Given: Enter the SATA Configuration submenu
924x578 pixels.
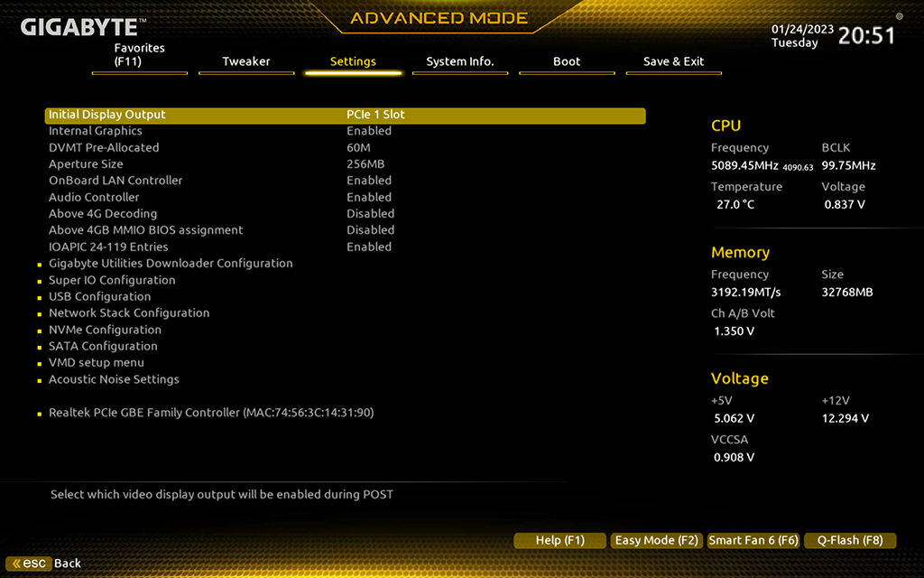Looking at the screenshot, I should click(103, 346).
